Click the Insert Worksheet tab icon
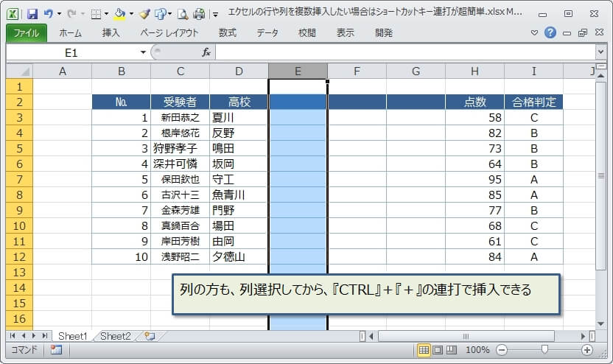The height and width of the screenshot is (364, 613). tap(150, 336)
